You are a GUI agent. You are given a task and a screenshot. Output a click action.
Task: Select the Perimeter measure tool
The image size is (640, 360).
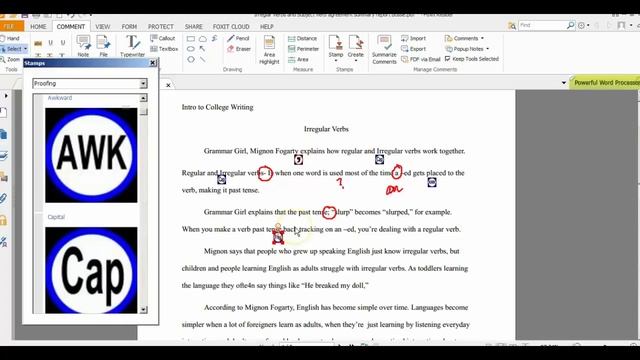pos(303,49)
